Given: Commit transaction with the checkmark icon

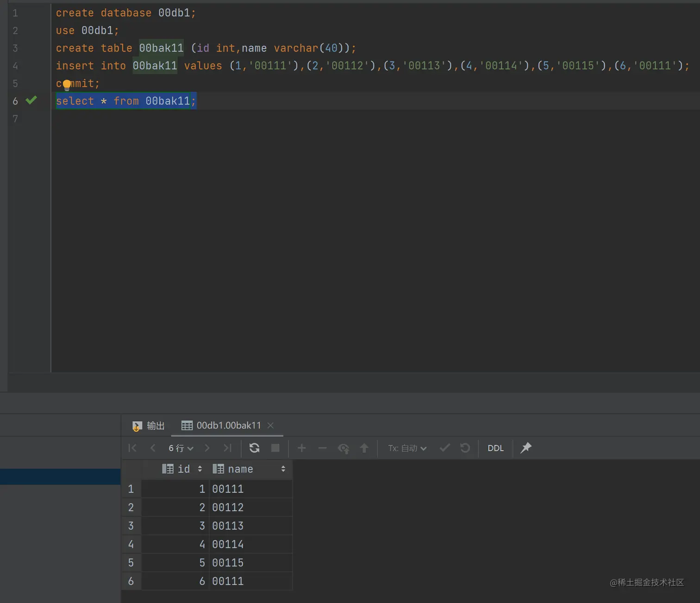Looking at the screenshot, I should (444, 448).
